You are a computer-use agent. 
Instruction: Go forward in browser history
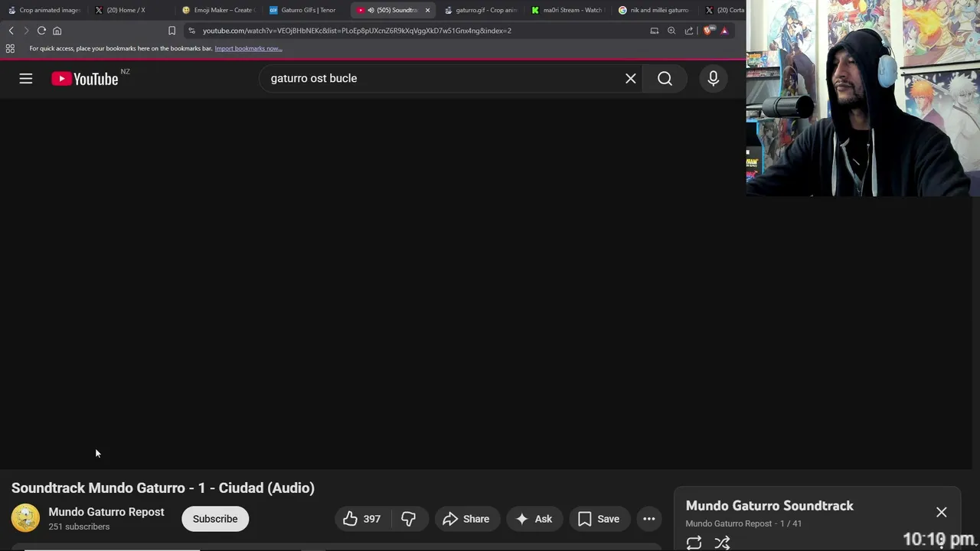(26, 31)
